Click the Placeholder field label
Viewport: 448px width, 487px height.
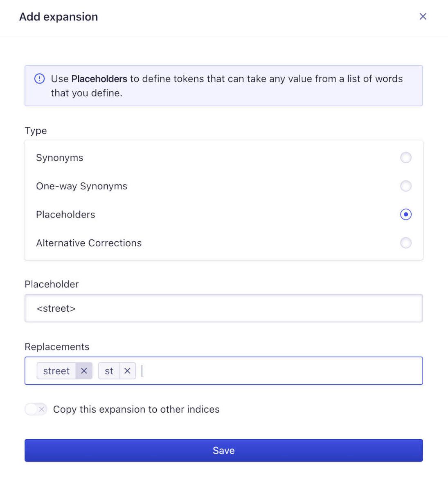[x=52, y=284]
